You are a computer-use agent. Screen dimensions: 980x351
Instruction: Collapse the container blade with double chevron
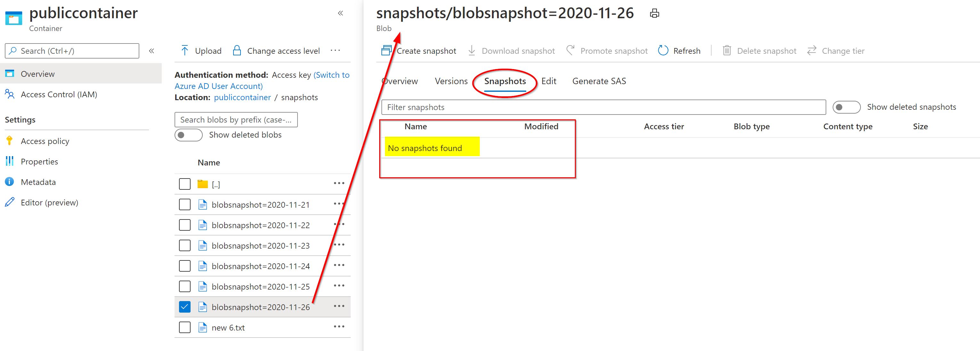tap(340, 13)
